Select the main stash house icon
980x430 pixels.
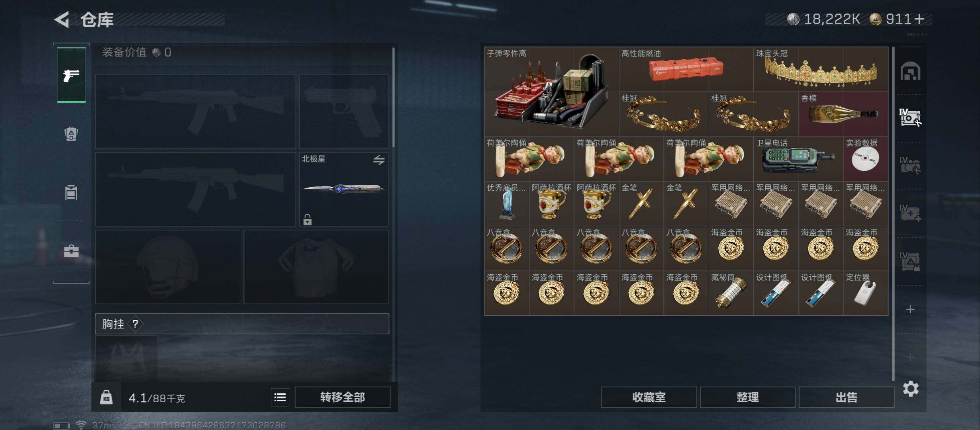tap(911, 71)
